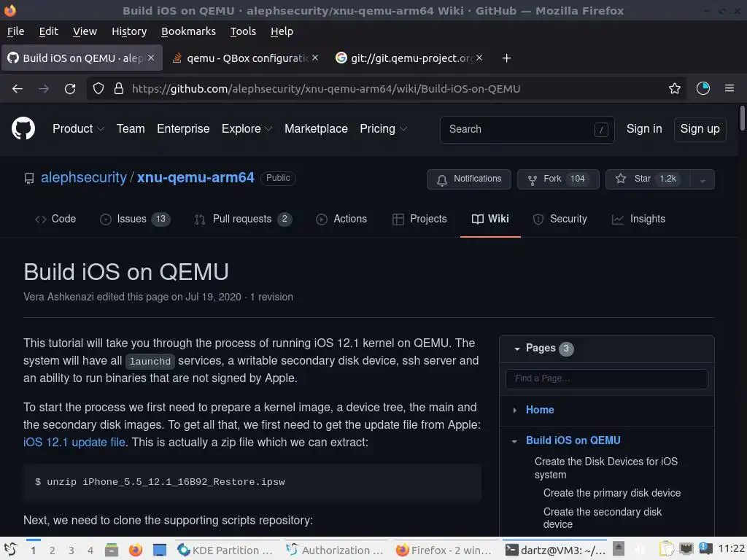
Task: Open the Help menu
Action: tap(282, 31)
